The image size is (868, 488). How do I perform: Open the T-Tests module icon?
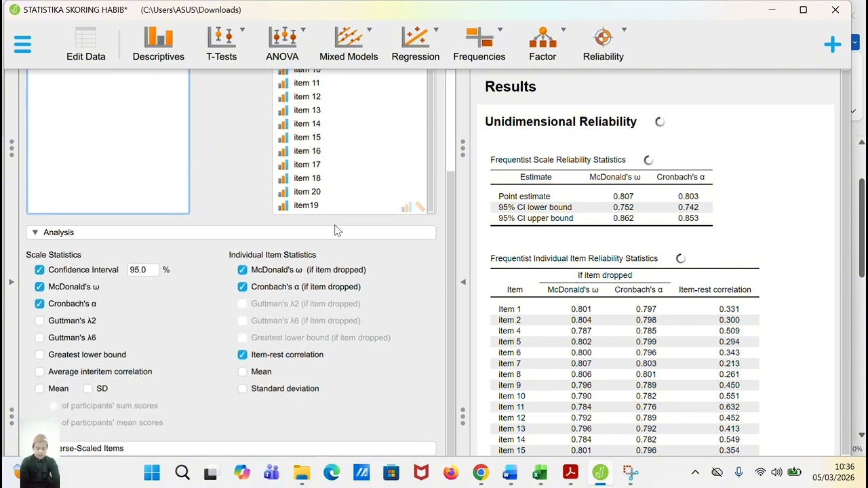click(x=222, y=45)
